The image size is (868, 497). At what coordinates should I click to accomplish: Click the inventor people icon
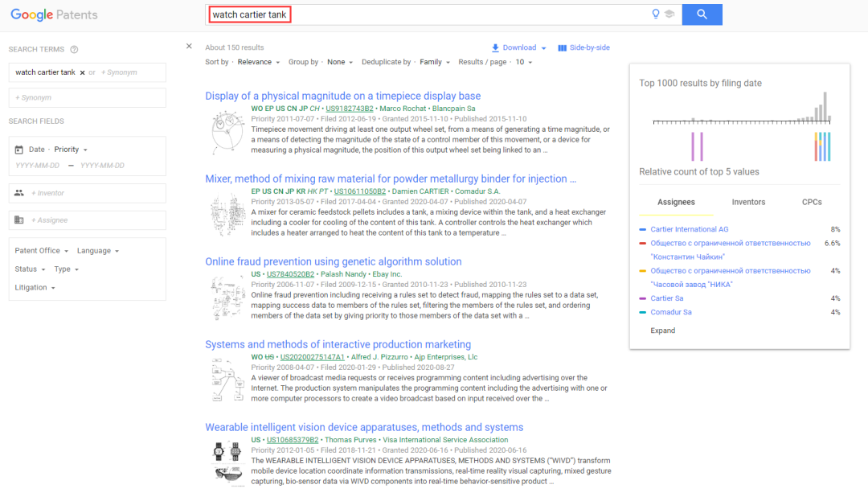coord(18,193)
